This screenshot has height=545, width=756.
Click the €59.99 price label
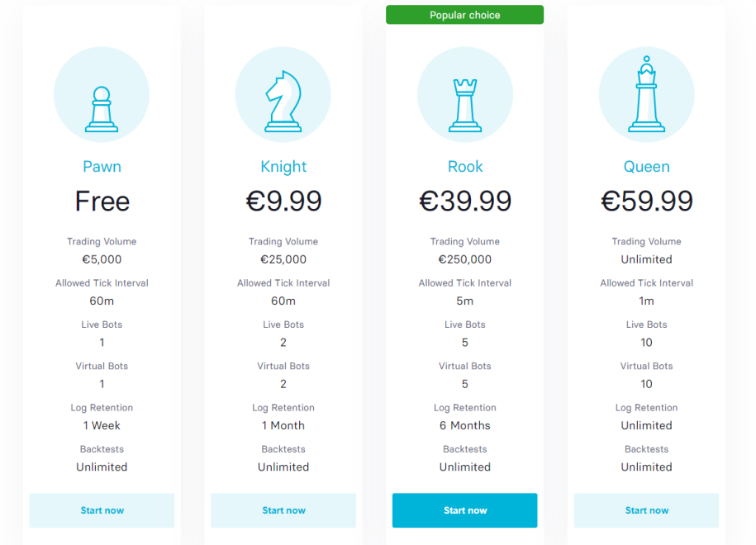[646, 201]
